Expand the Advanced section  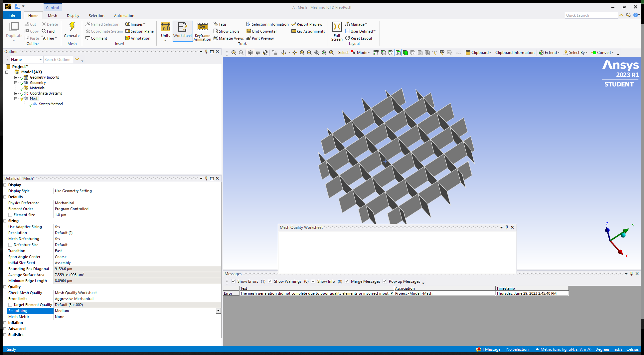(5, 329)
